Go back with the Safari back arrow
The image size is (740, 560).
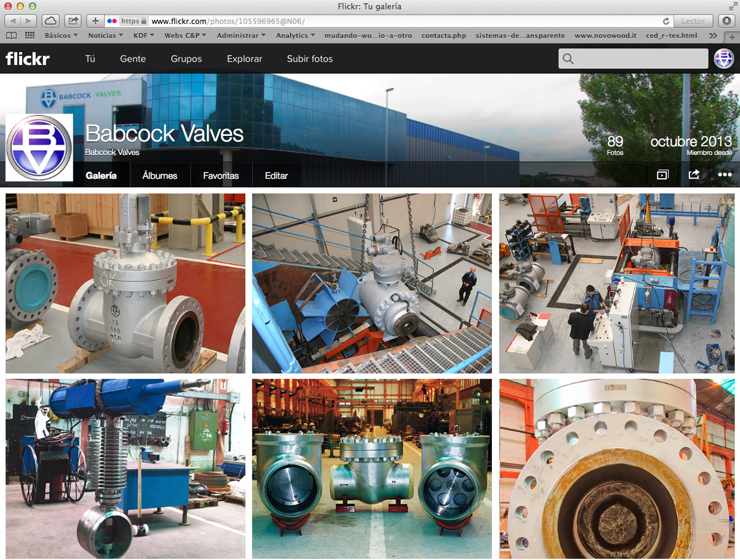[13, 21]
